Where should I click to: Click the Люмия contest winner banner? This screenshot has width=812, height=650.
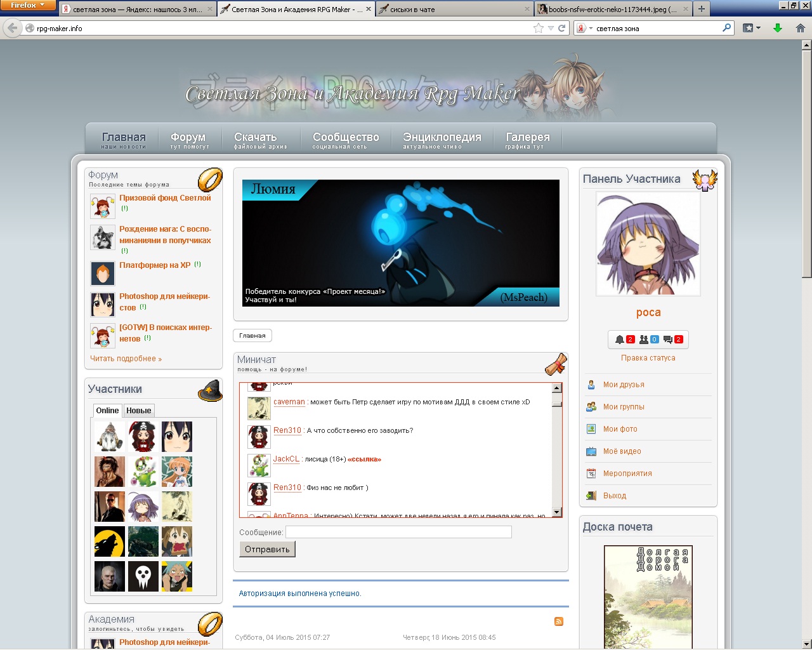(401, 243)
